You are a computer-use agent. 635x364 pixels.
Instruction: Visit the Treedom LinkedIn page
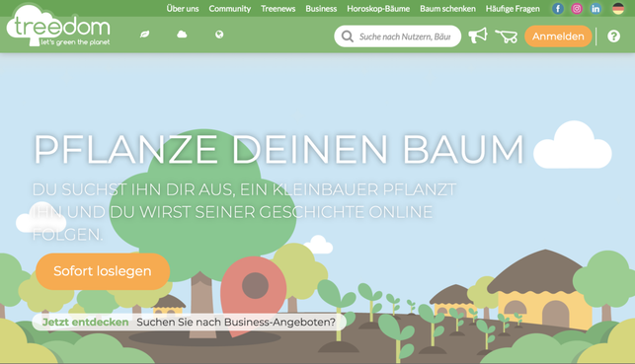pos(595,9)
